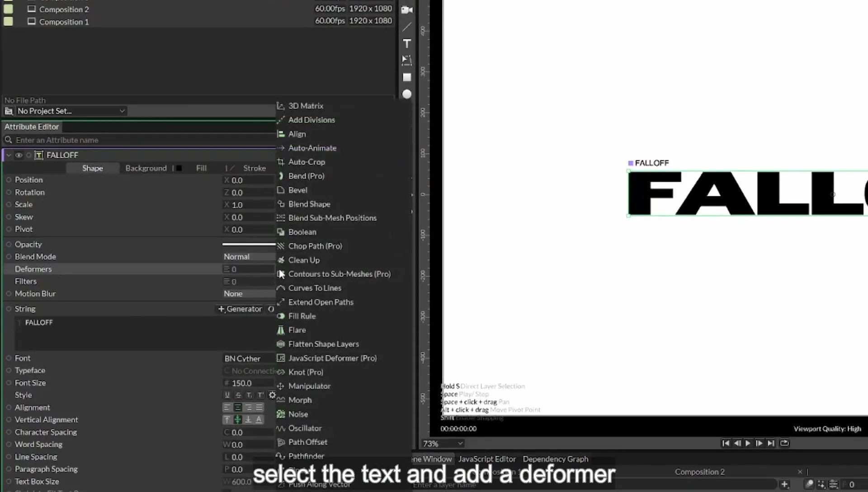Select the Camera tool icon

pyautogui.click(x=407, y=10)
